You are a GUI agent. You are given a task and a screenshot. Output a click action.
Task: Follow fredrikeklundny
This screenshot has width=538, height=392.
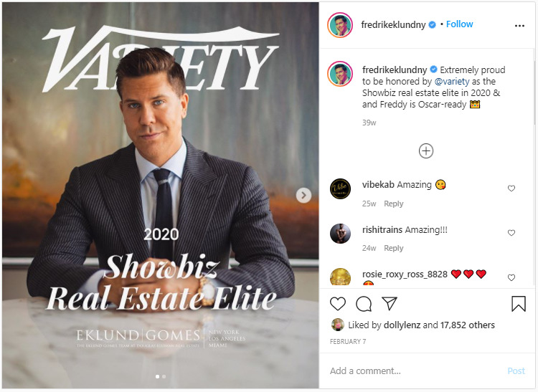(459, 24)
